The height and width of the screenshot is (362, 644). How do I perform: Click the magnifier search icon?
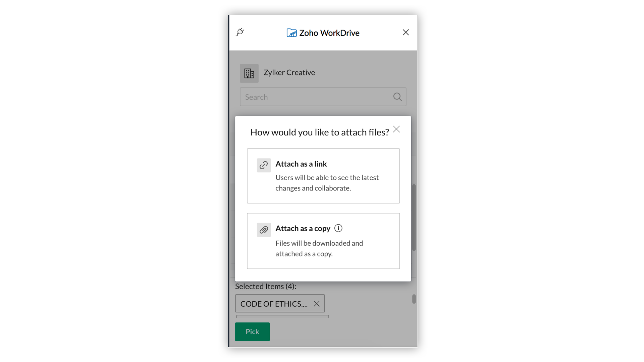tap(397, 97)
